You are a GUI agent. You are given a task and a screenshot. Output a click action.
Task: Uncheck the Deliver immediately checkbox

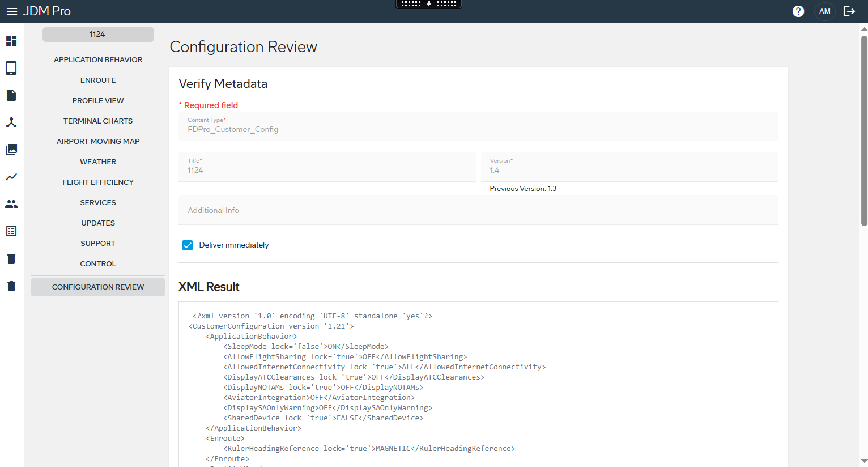click(188, 245)
